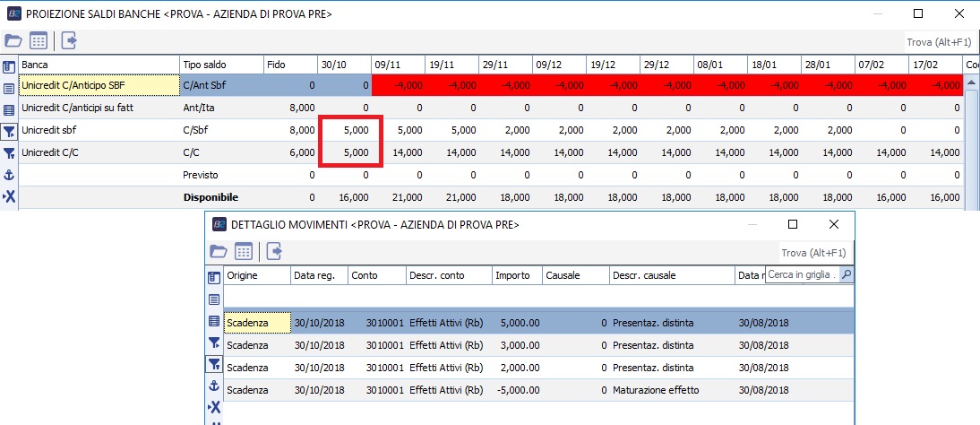The image size is (980, 425).
Task: Click the exit arrow icon in Proiezione Saldi Banche toolbar
Action: tap(69, 41)
